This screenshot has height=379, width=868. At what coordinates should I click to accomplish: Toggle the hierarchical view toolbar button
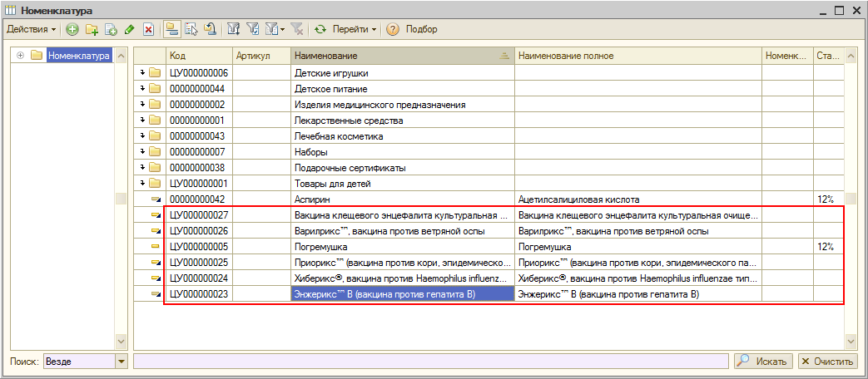click(171, 30)
